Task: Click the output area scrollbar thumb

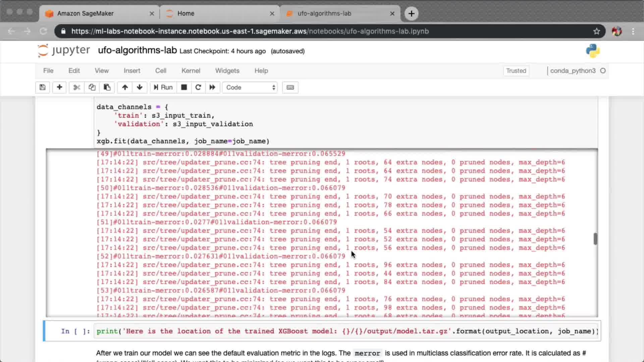Action: [595, 239]
